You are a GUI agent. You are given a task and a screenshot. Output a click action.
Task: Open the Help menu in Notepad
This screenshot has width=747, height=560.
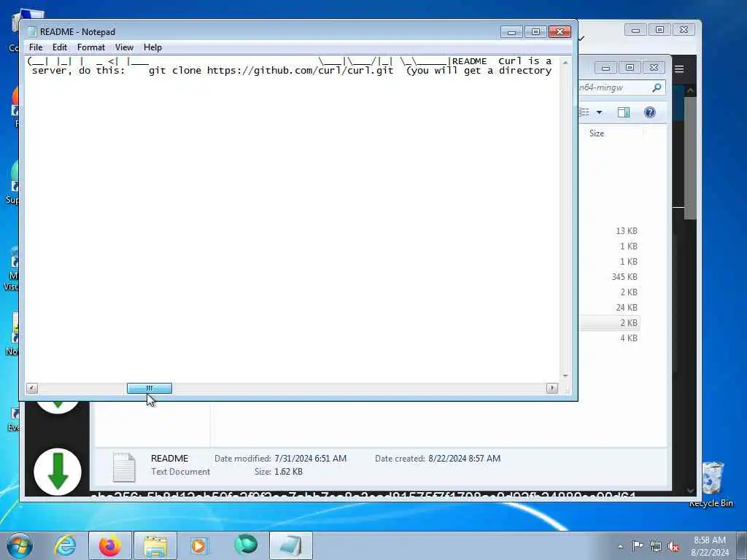[152, 47]
